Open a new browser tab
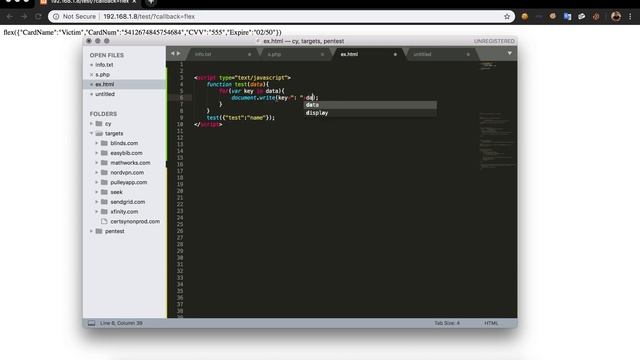 (x=151, y=2)
